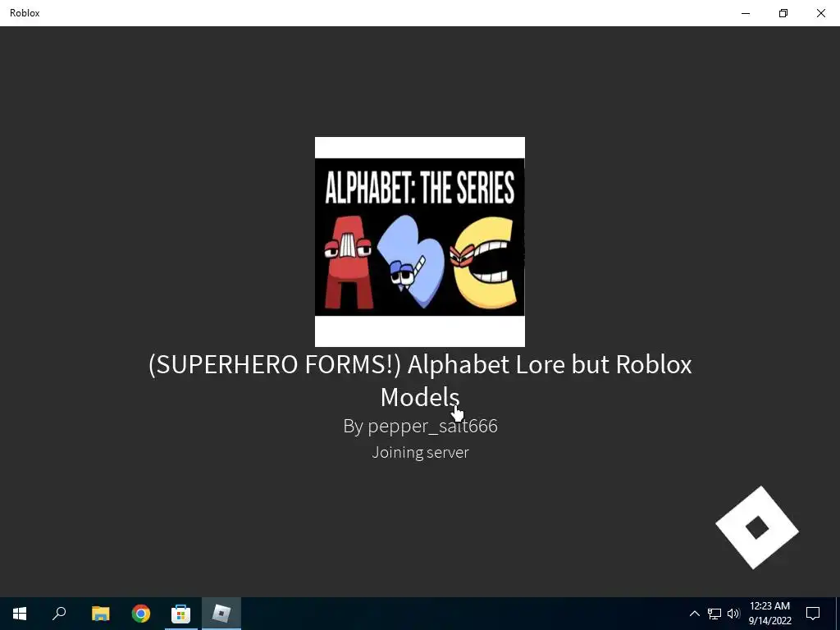This screenshot has height=630, width=840.
Task: Open Microsoft Store from taskbar
Action: [181, 614]
